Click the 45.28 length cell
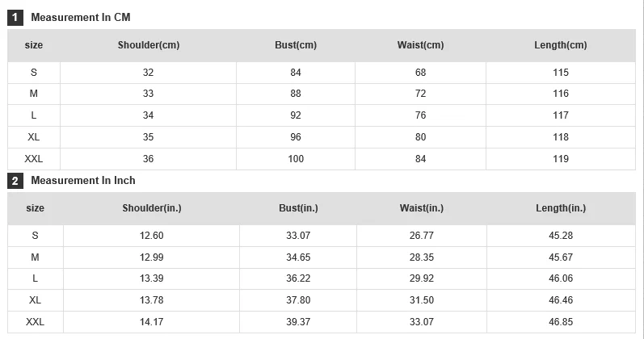This screenshot has width=644, height=339. coord(561,236)
